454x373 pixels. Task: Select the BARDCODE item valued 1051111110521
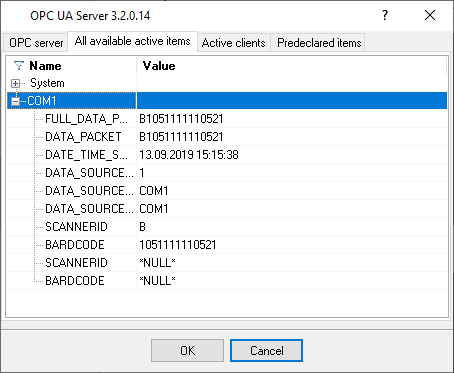pyautogui.click(x=75, y=245)
